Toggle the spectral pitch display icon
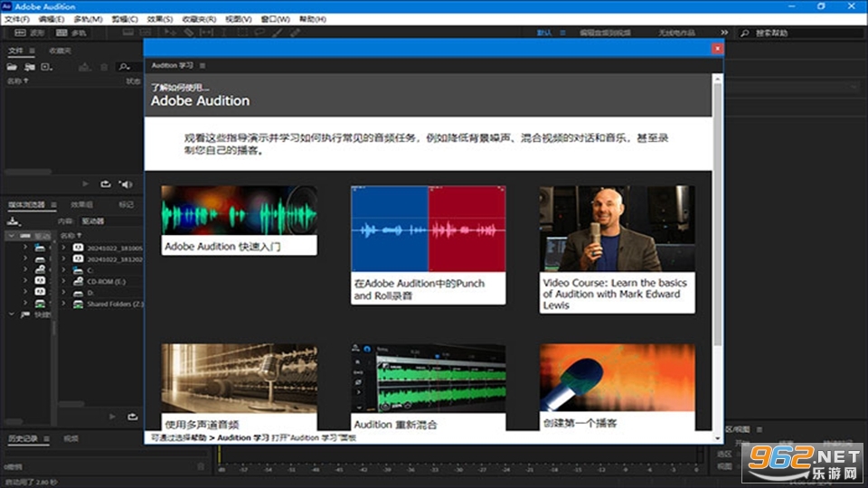 pyautogui.click(x=146, y=33)
